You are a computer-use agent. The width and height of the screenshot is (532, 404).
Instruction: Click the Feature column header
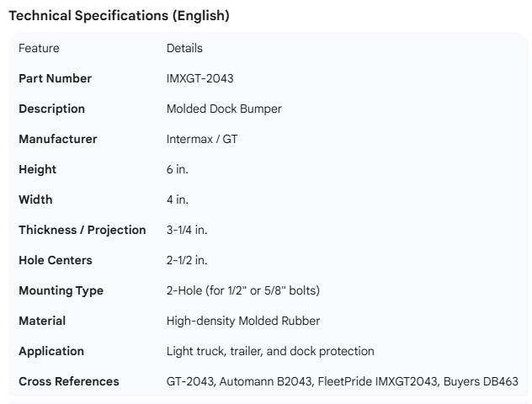point(39,48)
